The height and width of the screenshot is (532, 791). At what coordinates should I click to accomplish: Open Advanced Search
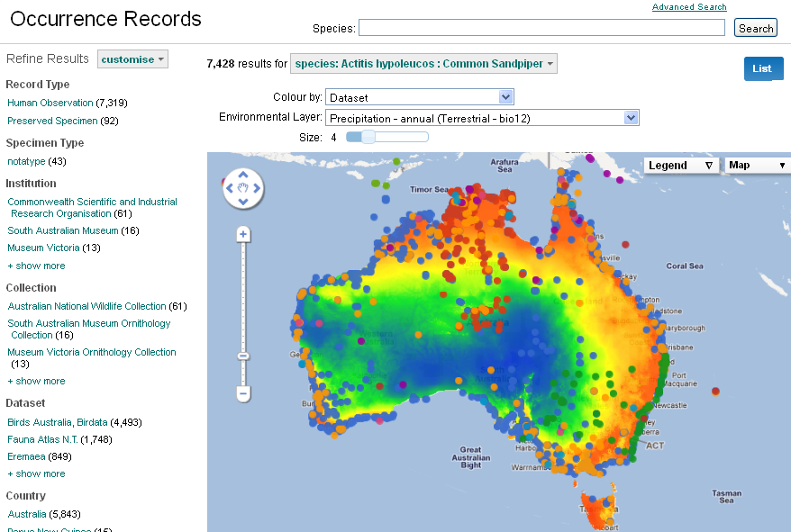click(688, 7)
